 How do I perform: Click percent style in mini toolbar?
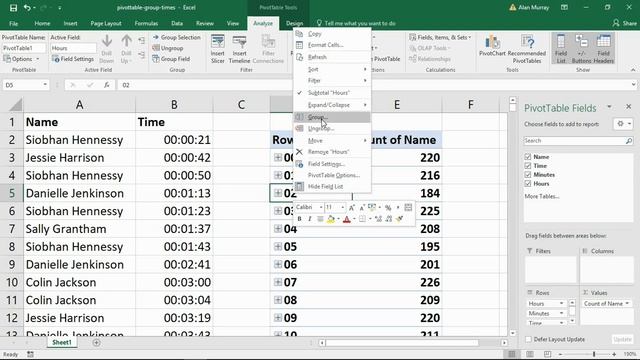pyautogui.click(x=388, y=208)
